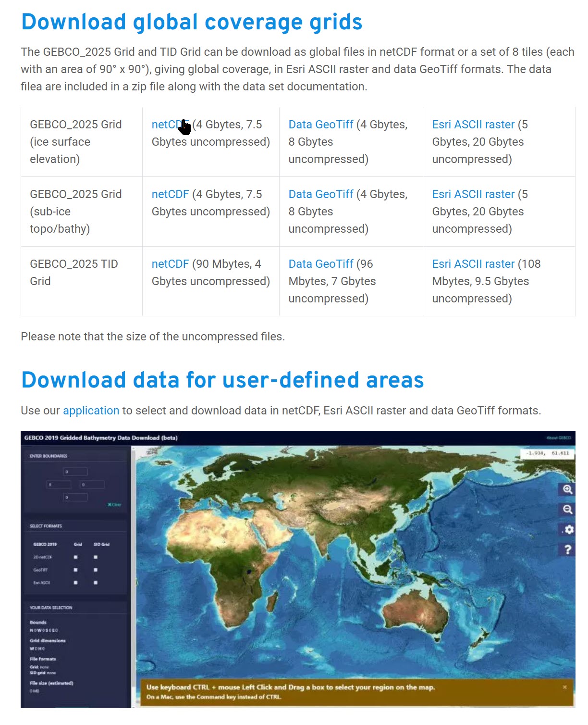Click the map zoom out magnifier icon

click(567, 510)
